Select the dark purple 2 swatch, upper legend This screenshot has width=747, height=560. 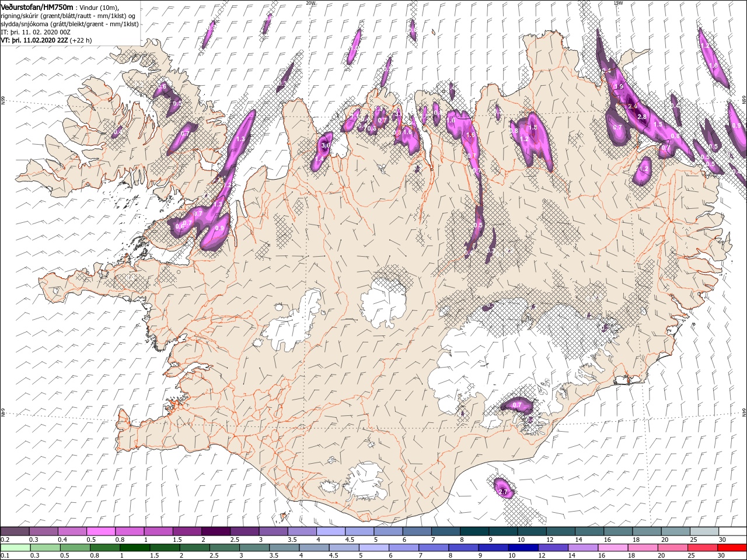pos(215,531)
